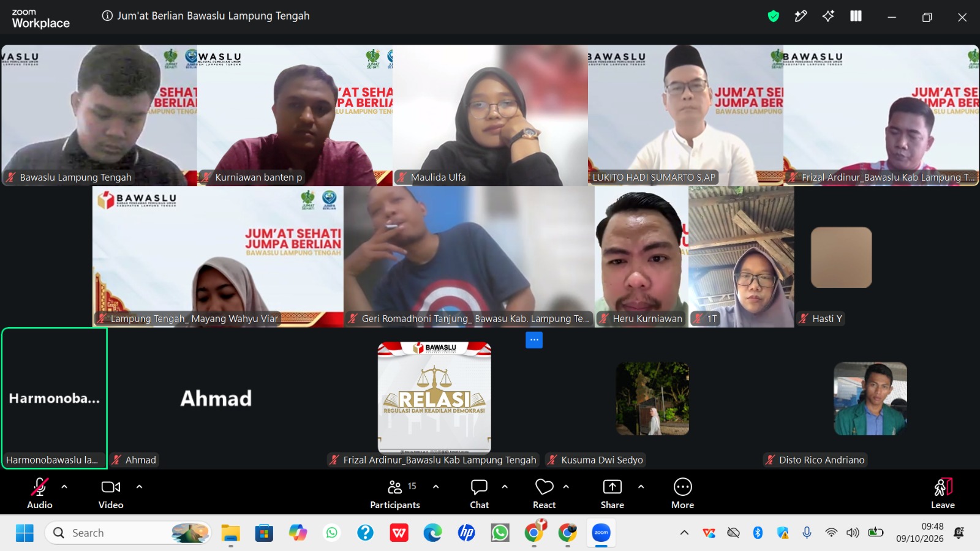980x551 pixels.
Task: Click Hasti Y participant avatar
Action: click(x=841, y=257)
